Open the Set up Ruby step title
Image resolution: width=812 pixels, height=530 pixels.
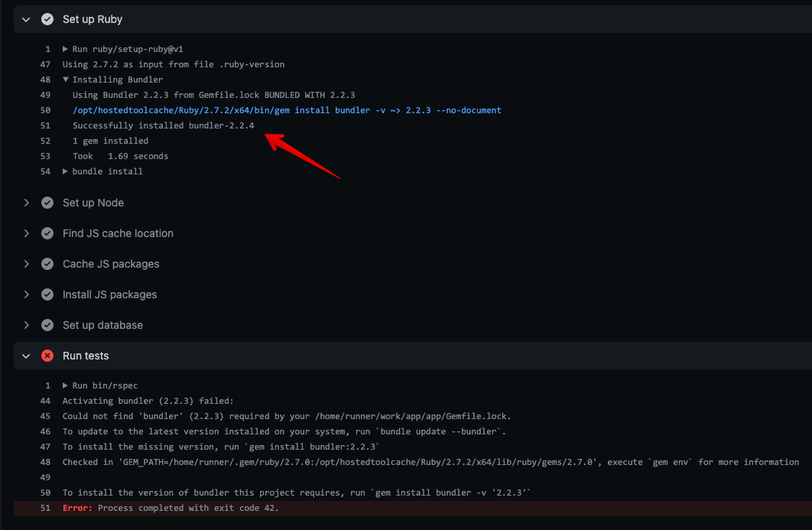tap(93, 19)
